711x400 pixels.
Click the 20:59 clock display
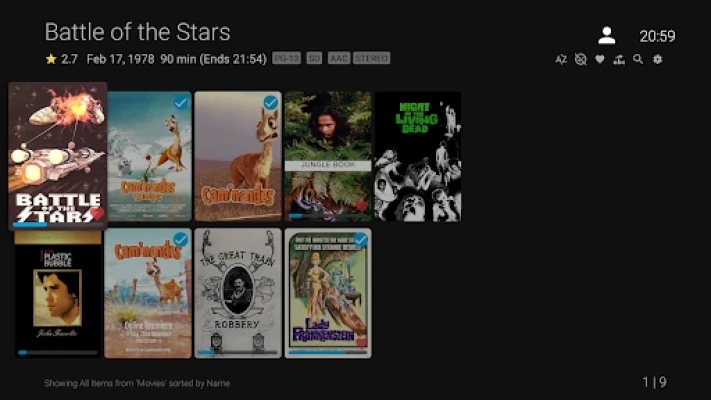coord(657,36)
